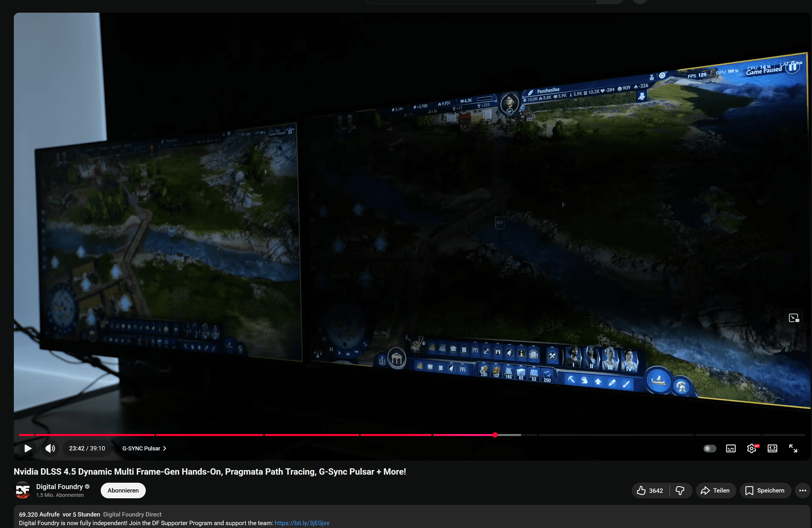Save video with Speichern button
This screenshot has width=812, height=528.
pos(765,490)
